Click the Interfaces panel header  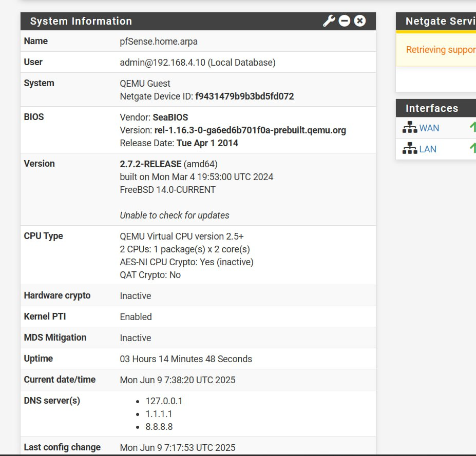[x=432, y=108]
